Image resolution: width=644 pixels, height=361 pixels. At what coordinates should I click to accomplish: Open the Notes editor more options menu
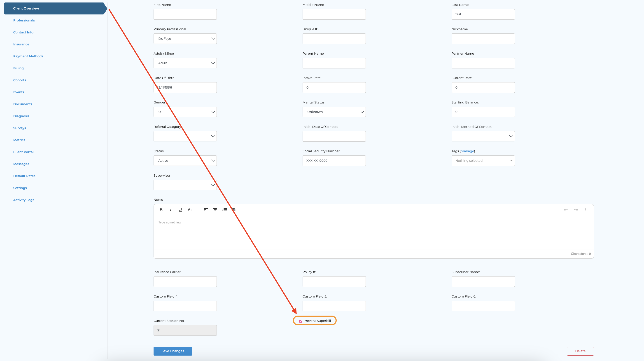coord(585,210)
